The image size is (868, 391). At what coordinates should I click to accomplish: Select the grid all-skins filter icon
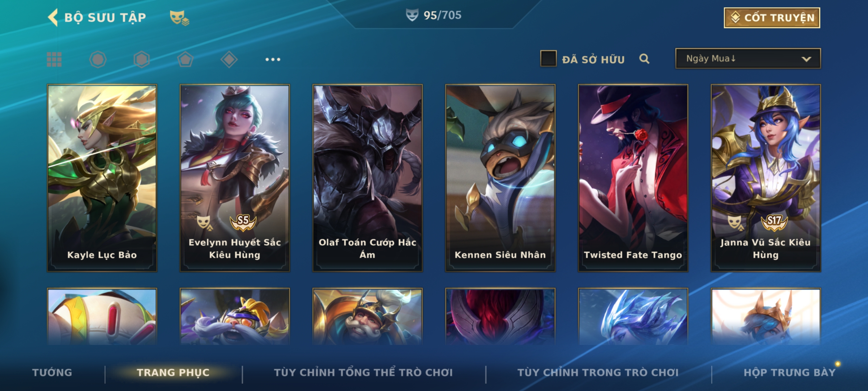coord(54,59)
